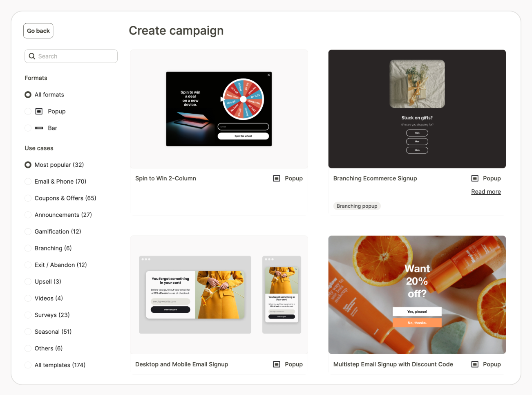Choose the Bar format radio button
This screenshot has width=532, height=395.
(28, 128)
